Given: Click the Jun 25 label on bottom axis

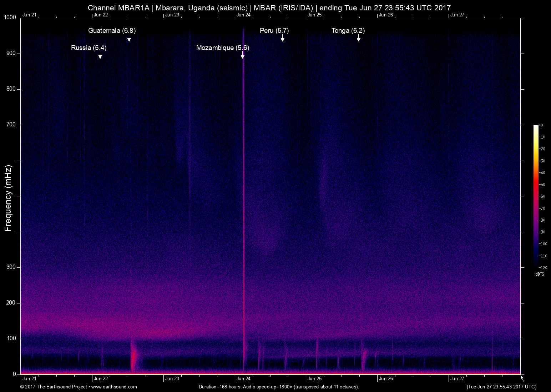Looking at the screenshot, I should [x=314, y=379].
